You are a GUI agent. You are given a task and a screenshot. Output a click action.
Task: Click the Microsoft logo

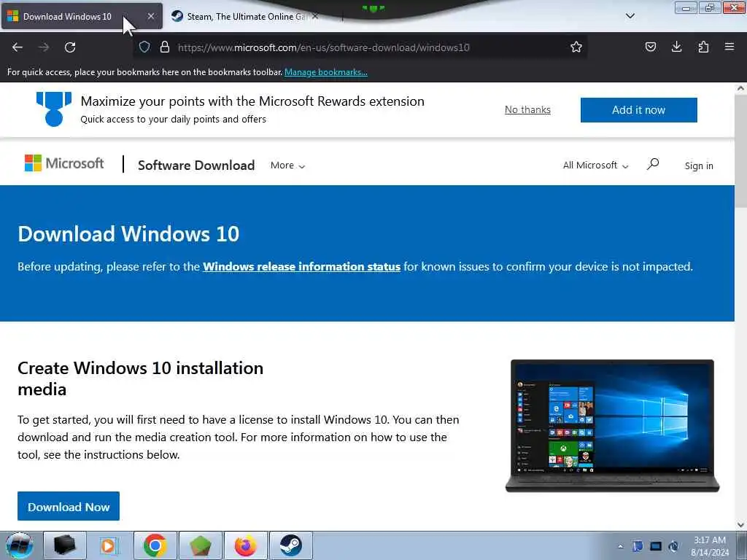coord(64,163)
